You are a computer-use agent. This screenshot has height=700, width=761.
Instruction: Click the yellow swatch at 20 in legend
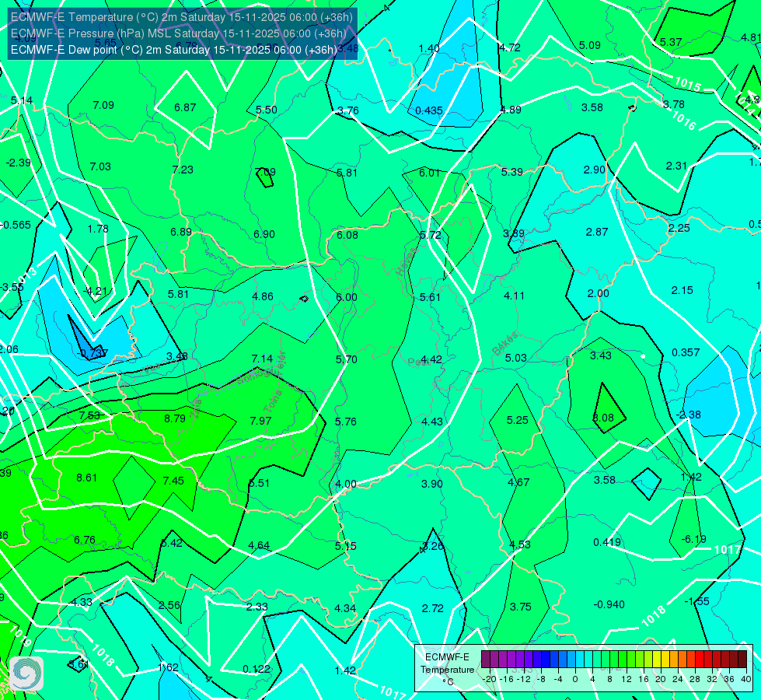click(x=657, y=660)
